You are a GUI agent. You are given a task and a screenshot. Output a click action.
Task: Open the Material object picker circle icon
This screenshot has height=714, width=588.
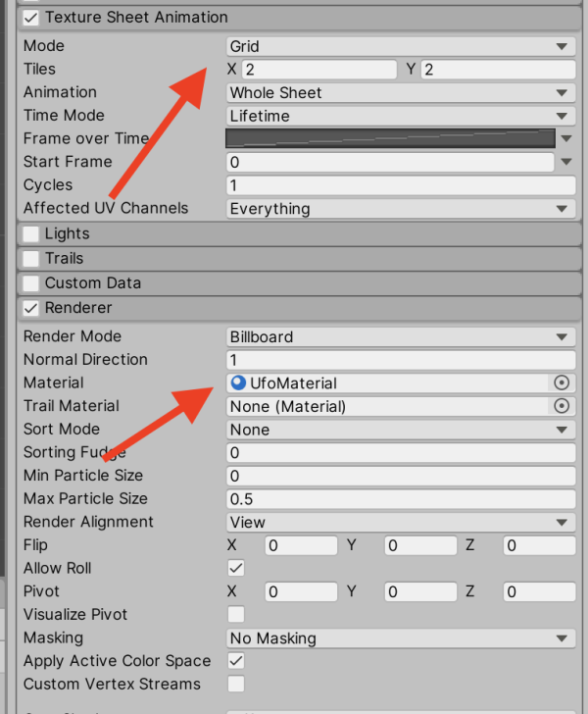[x=562, y=382]
